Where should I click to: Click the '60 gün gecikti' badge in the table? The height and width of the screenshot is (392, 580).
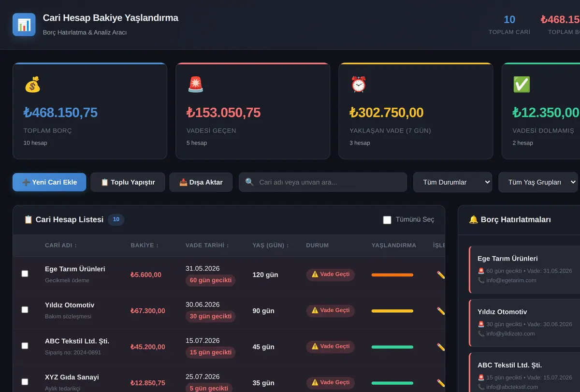(211, 280)
